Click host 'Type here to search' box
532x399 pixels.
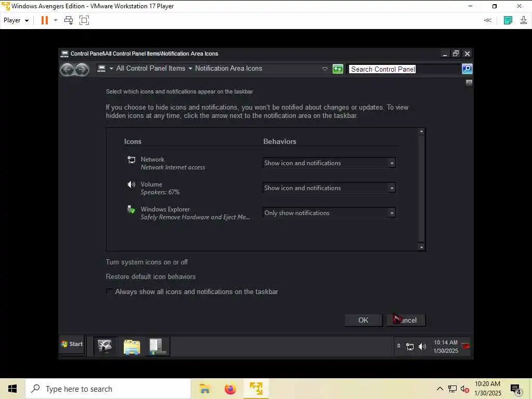point(108,389)
